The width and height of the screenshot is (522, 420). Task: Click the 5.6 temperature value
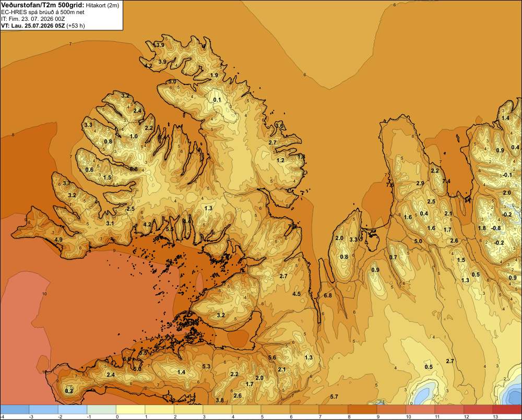[x=272, y=357]
